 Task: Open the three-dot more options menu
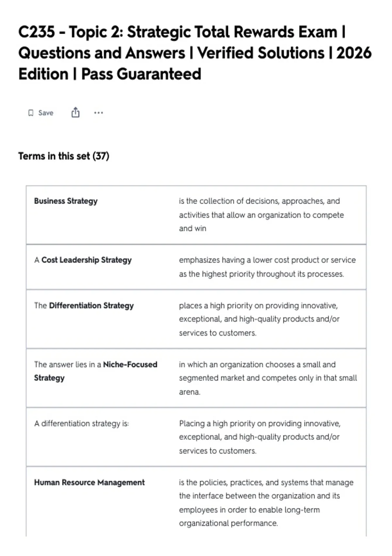[98, 113]
